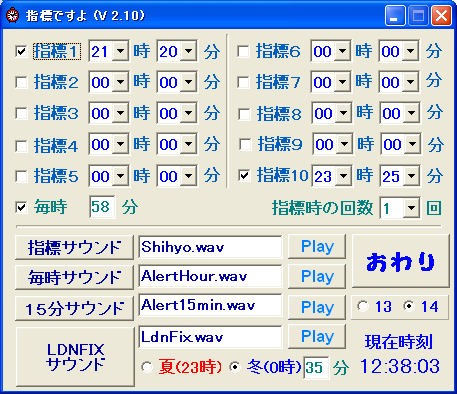The height and width of the screenshot is (394, 457).
Task: Click the AlertHour.wav filename field
Action: pyautogui.click(x=210, y=276)
